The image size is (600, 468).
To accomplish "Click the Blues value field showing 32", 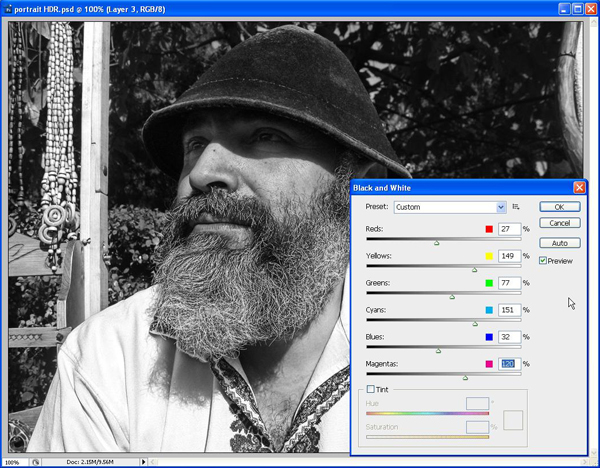I will (x=509, y=337).
